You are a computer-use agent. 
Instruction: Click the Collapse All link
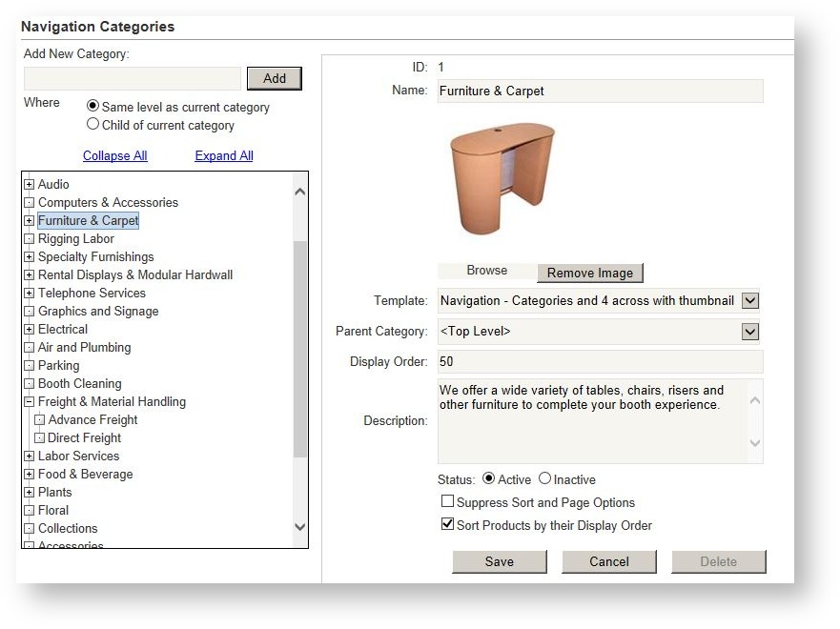click(x=114, y=156)
